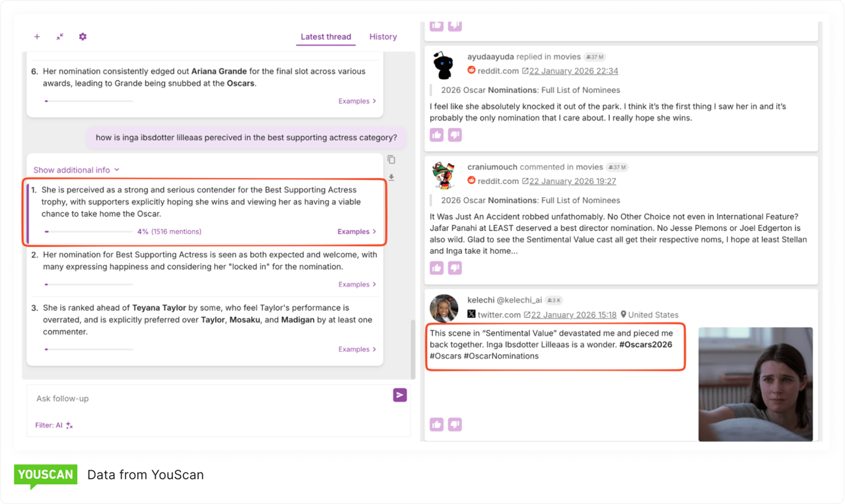Viewport: 845px width, 504px height.
Task: Send follow-up with purple arrow button
Action: (399, 395)
